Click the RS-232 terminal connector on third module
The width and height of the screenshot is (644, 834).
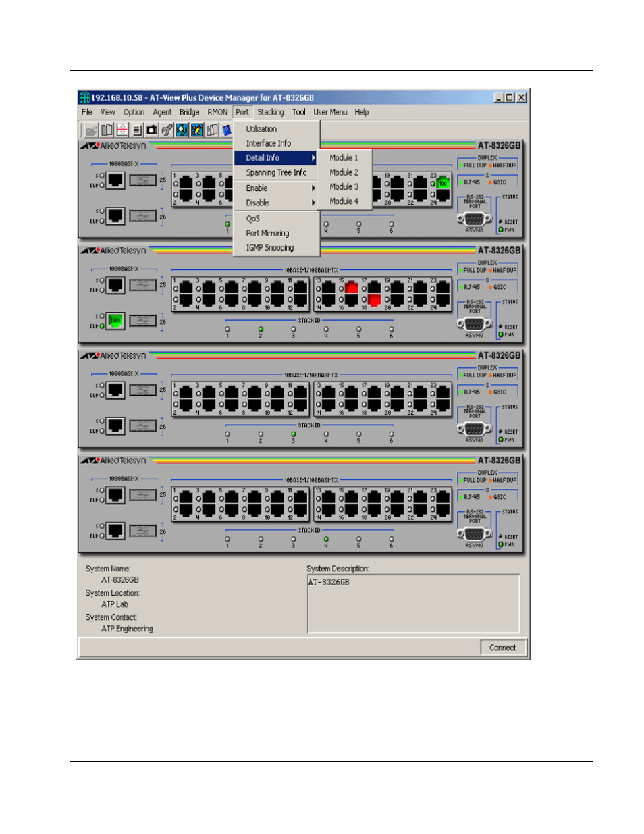coord(474,429)
